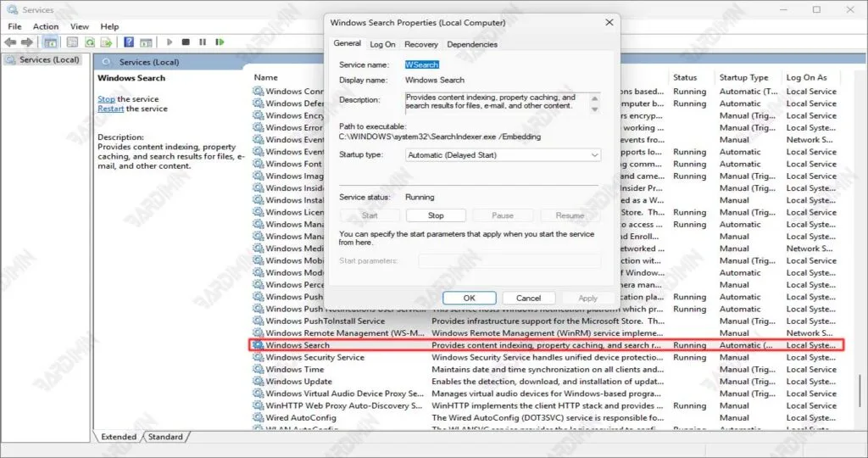Switch to the Dependencies tab
This screenshot has width=868, height=458.
tap(472, 44)
